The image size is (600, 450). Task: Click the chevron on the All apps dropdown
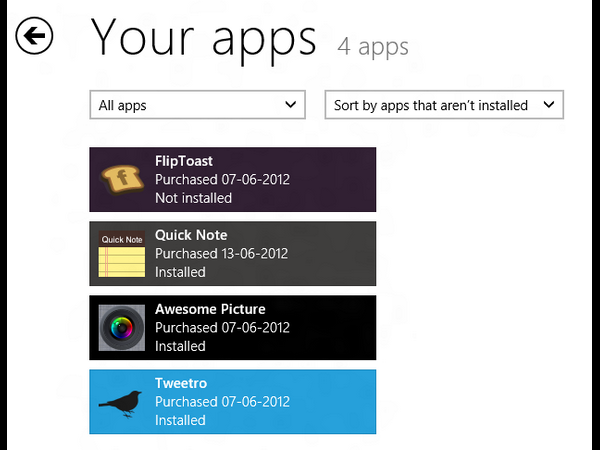pos(291,104)
